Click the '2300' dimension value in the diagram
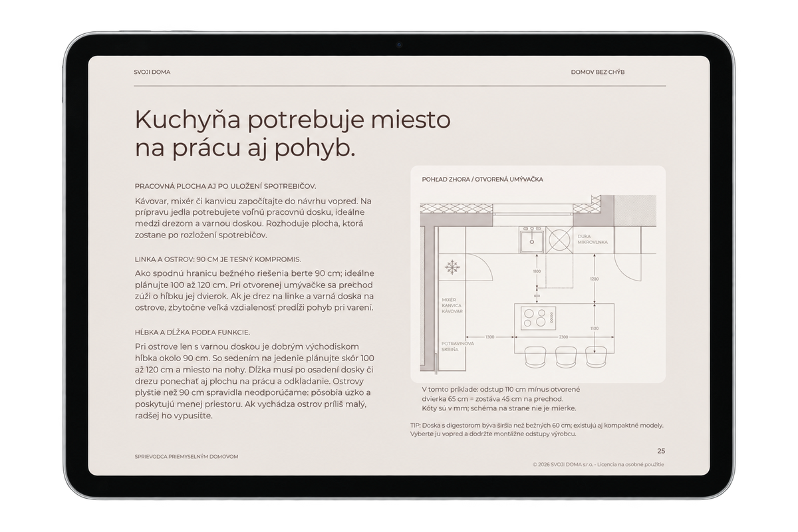This screenshot has width=798, height=532. (564, 337)
